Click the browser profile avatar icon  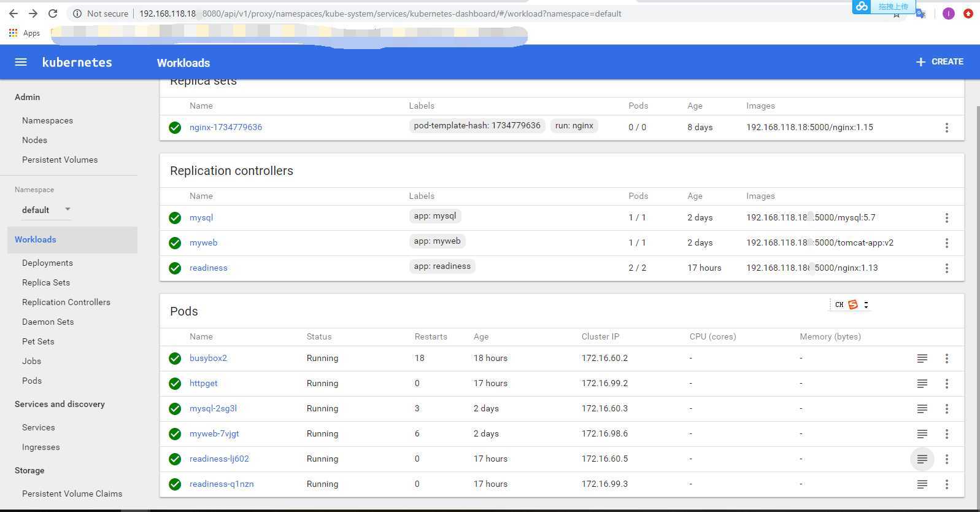click(949, 14)
